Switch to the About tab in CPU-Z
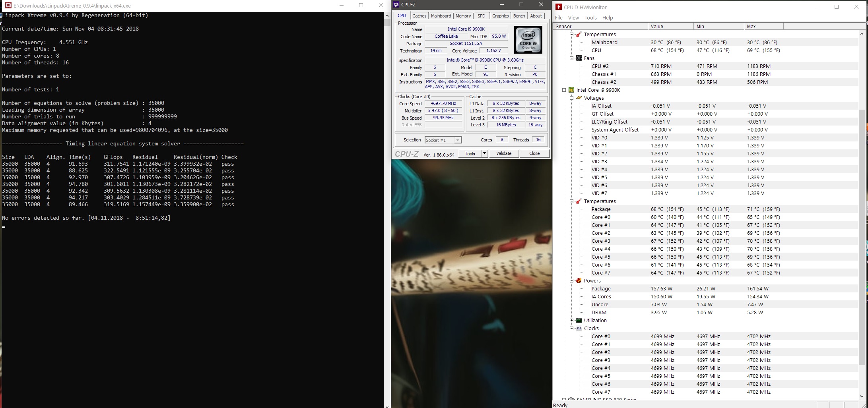 click(x=536, y=16)
